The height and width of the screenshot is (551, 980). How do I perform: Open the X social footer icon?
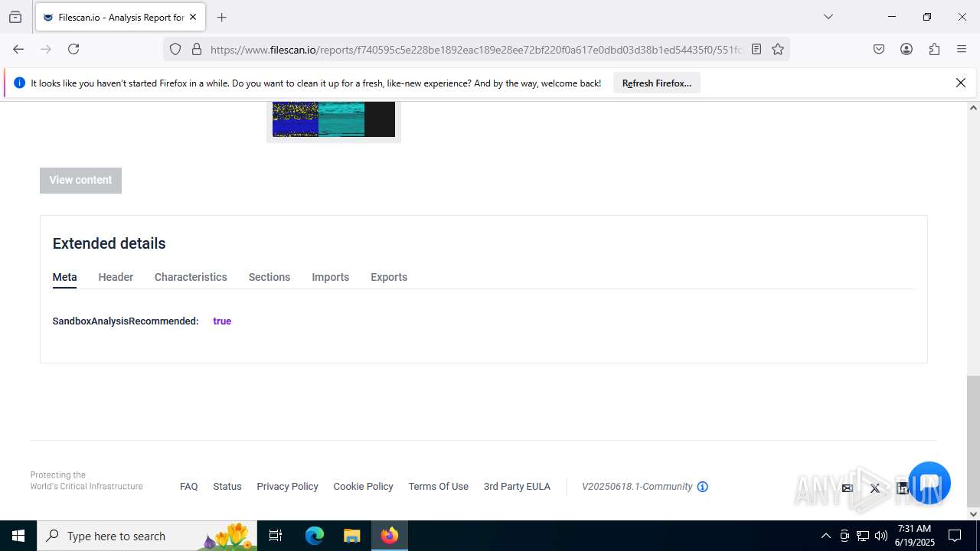875,488
